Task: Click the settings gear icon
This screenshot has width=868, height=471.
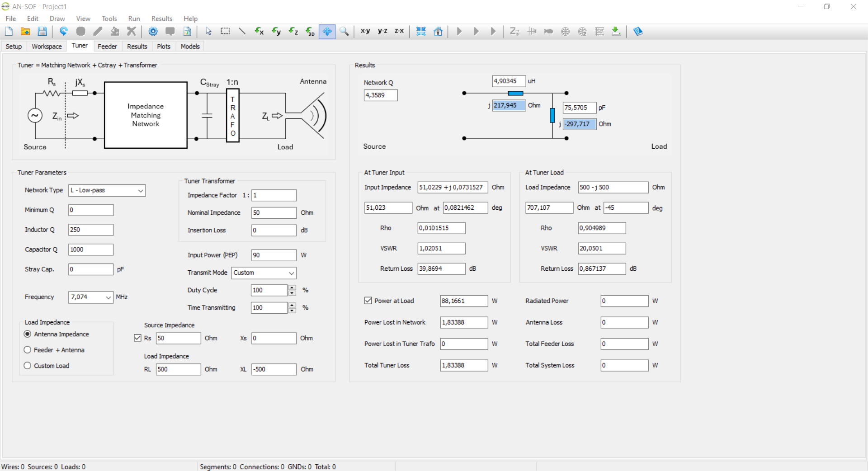Action: click(x=153, y=31)
